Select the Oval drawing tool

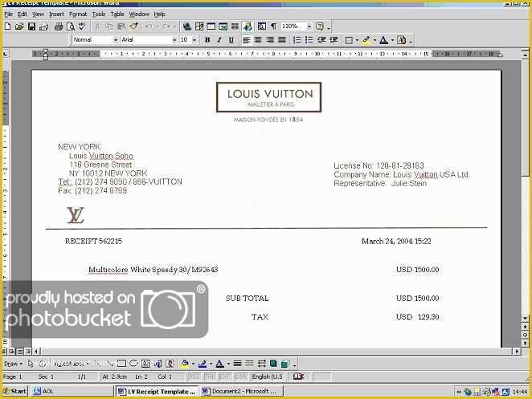[133, 364]
